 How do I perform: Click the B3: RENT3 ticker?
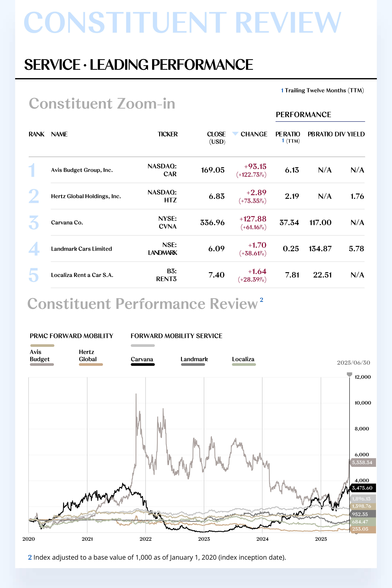tap(166, 275)
